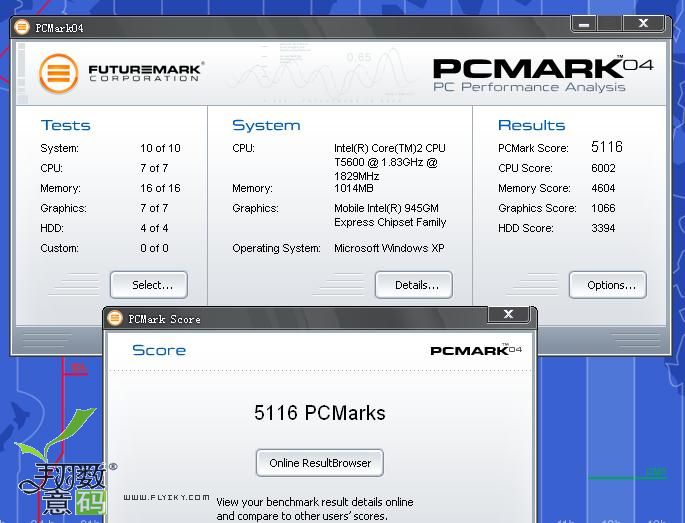Click the '1014MB' memory value
Image resolution: width=685 pixels, height=523 pixels.
tap(354, 188)
